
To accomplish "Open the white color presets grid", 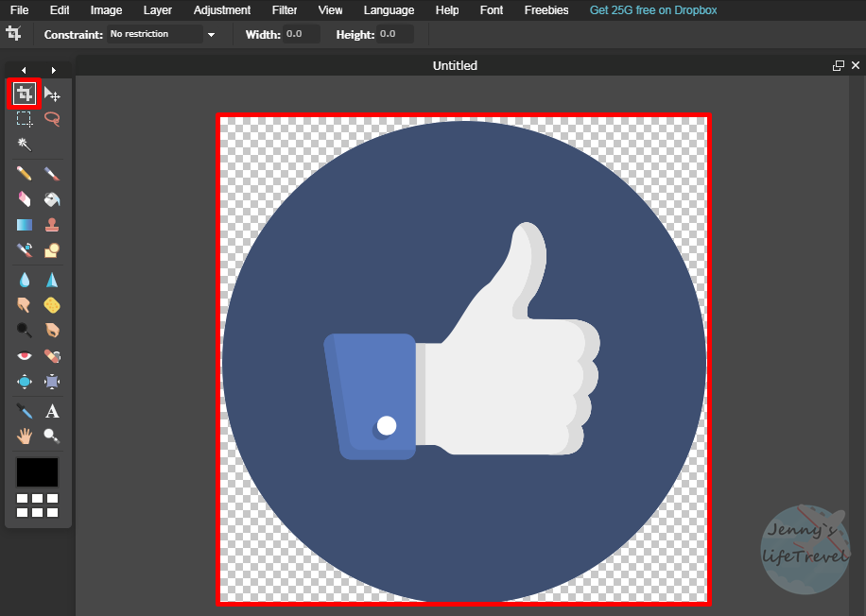I will [37, 505].
